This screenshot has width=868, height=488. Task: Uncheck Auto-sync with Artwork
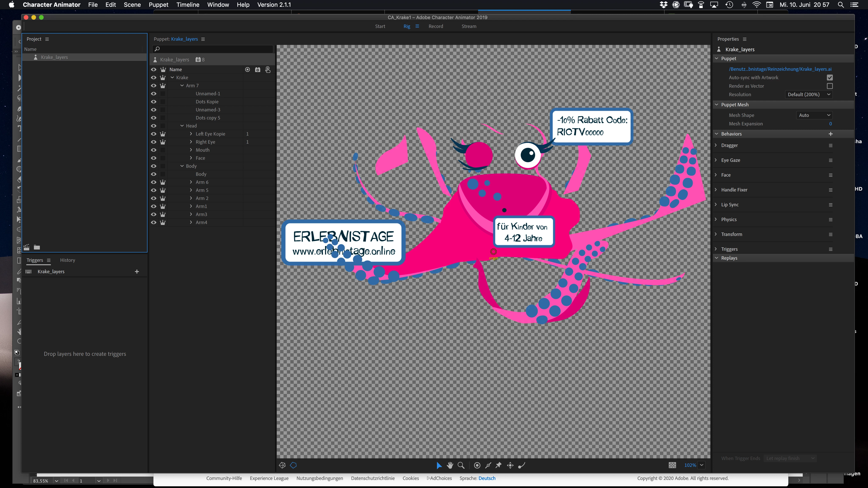tap(830, 78)
